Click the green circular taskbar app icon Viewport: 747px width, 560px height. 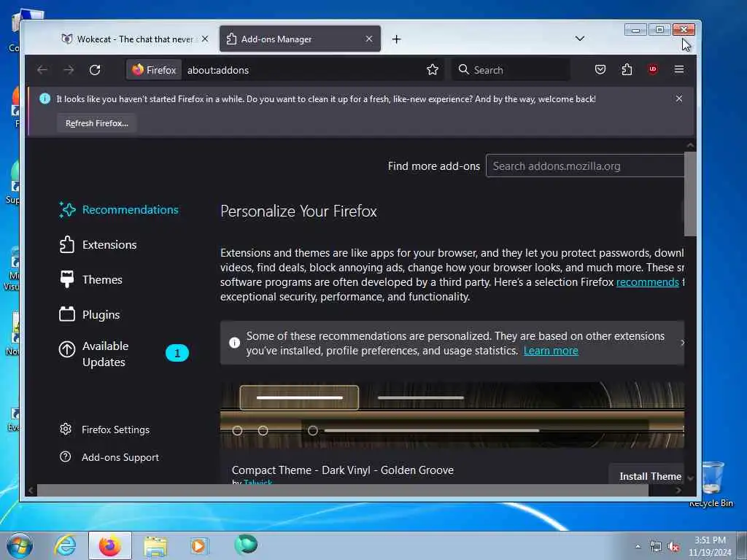[x=245, y=545]
